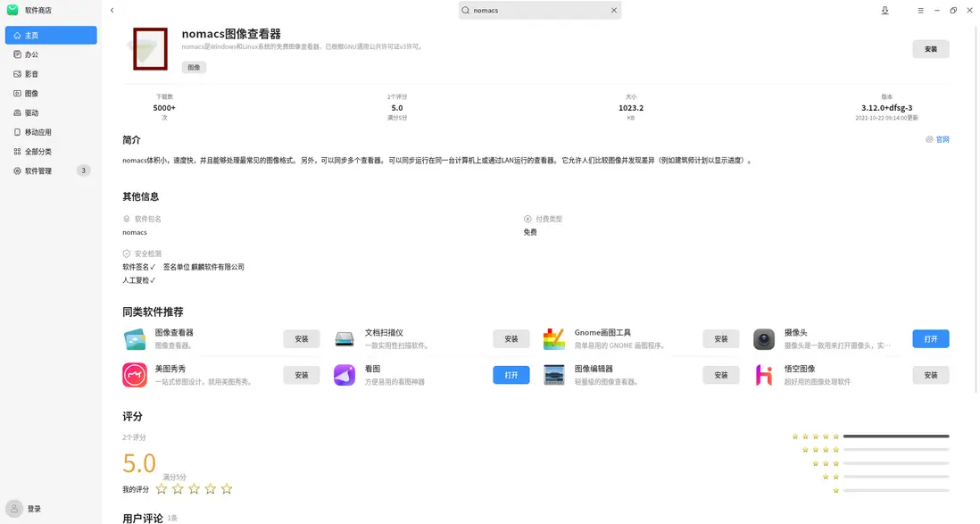Click the search magnifier icon
Viewport: 980px width, 524px height.
[x=466, y=10]
